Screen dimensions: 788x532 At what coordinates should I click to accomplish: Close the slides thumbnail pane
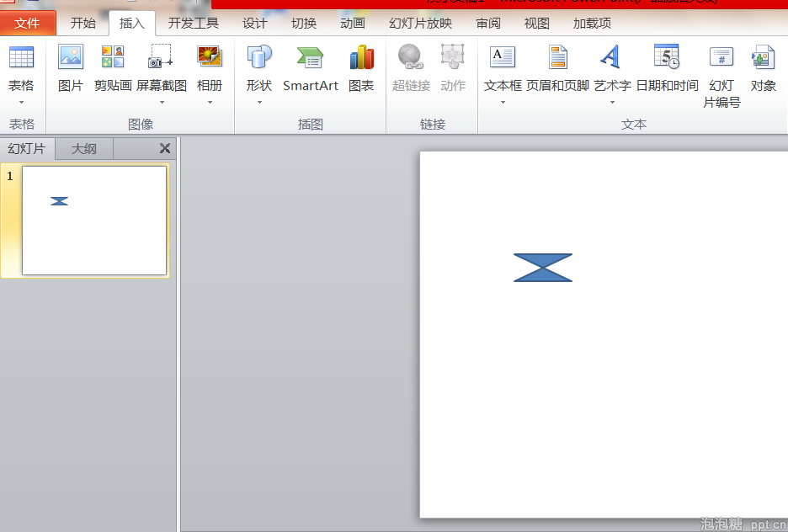tap(165, 148)
